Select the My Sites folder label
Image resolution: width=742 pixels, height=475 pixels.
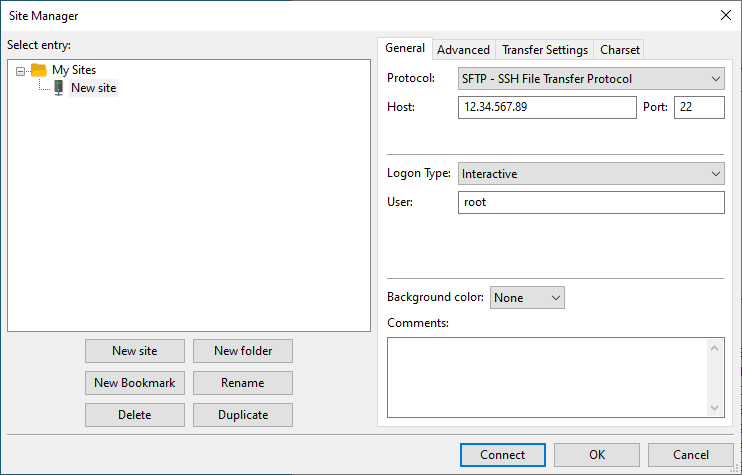(74, 70)
